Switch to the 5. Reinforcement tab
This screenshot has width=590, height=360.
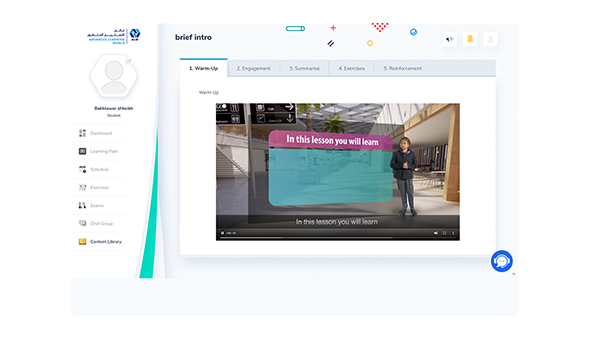(403, 68)
